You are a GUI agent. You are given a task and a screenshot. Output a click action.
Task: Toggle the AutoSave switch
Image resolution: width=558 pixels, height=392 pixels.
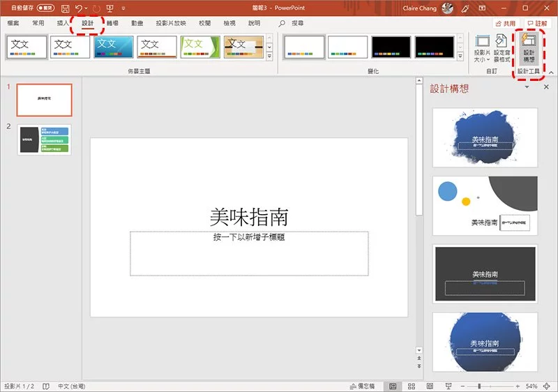pyautogui.click(x=45, y=8)
